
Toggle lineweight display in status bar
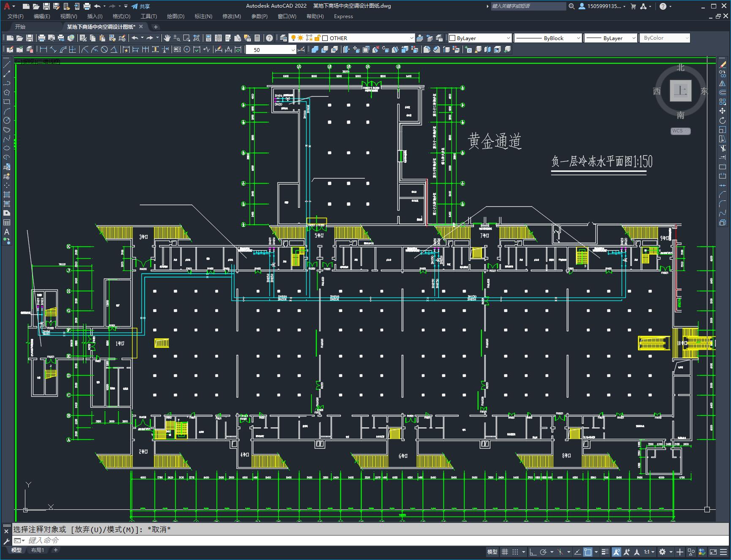point(605,552)
